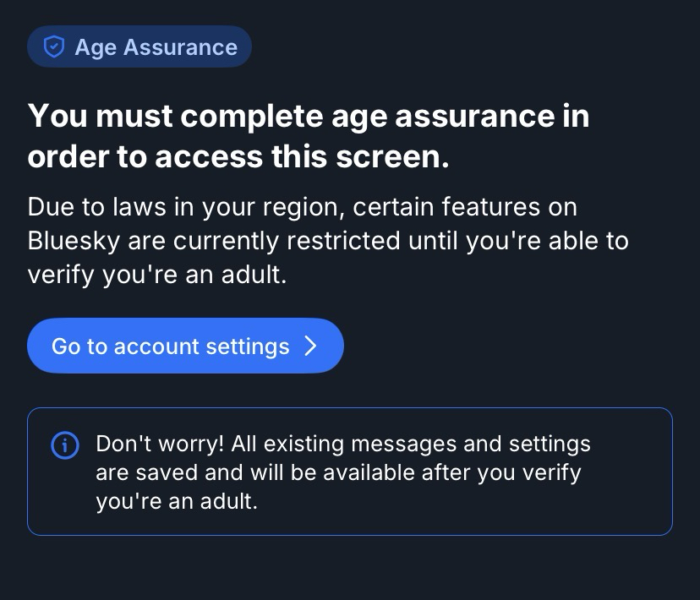
Task: Select the Age Assurance badge label
Action: (x=156, y=47)
